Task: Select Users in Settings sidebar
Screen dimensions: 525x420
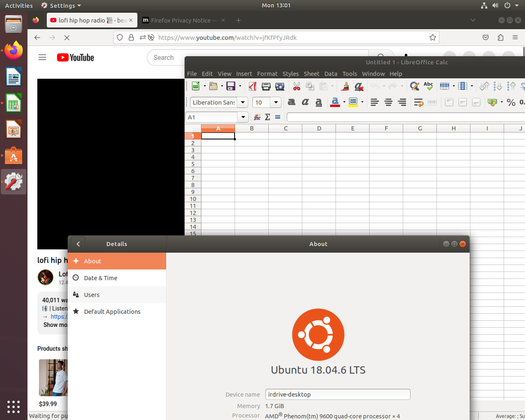Action: [x=117, y=295]
